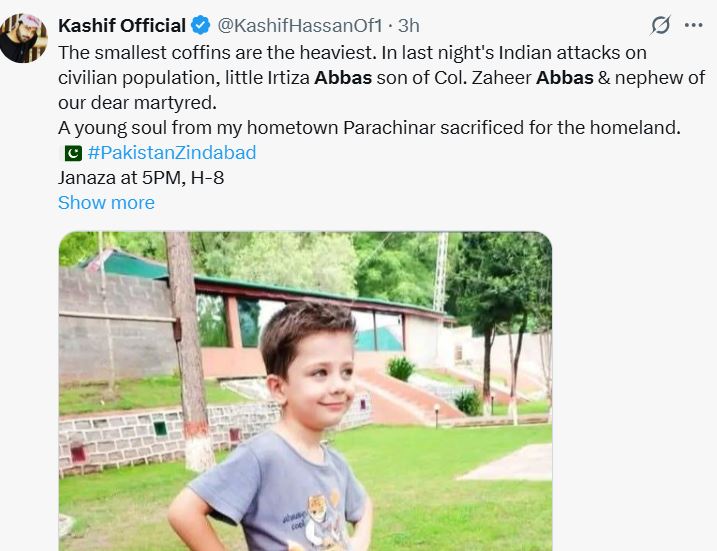Click the tree trunk in the photo
The height and width of the screenshot is (551, 717).
(x=187, y=350)
